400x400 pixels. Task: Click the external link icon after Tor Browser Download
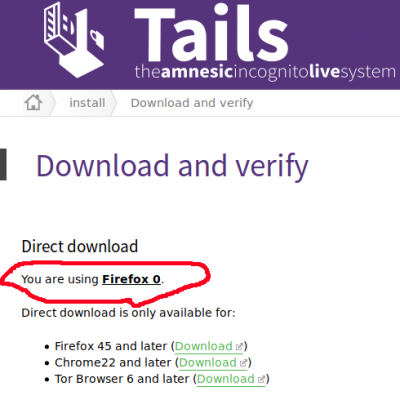(261, 379)
